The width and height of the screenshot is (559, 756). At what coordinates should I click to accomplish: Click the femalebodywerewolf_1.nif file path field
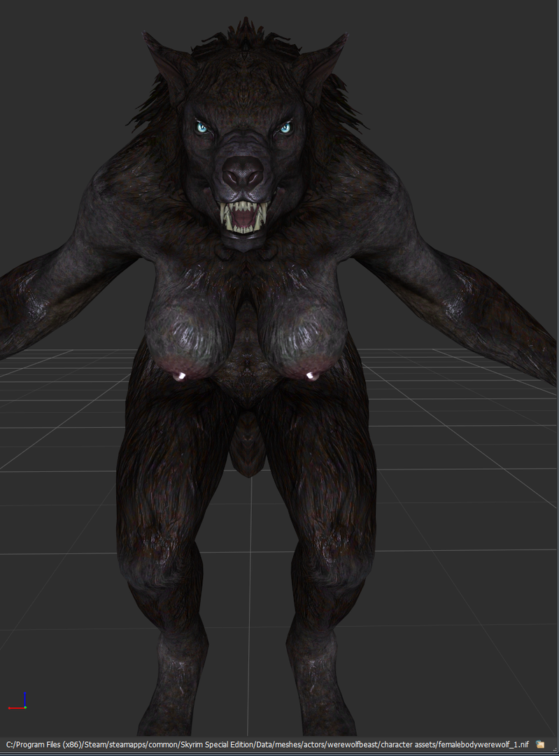267,744
